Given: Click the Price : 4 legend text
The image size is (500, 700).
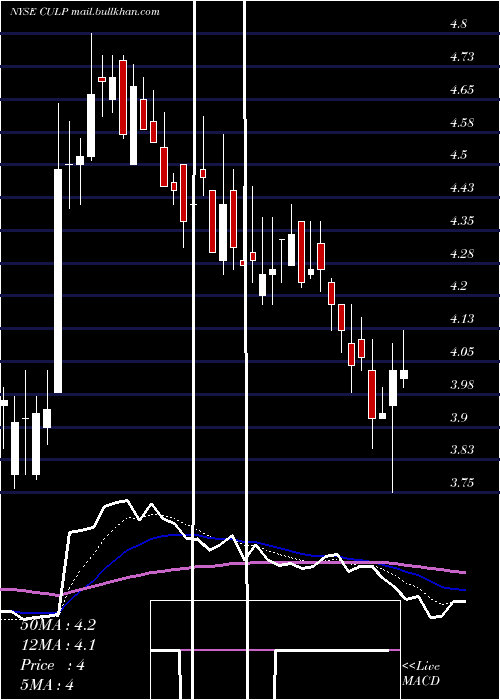Looking at the screenshot, I should (x=52, y=665).
